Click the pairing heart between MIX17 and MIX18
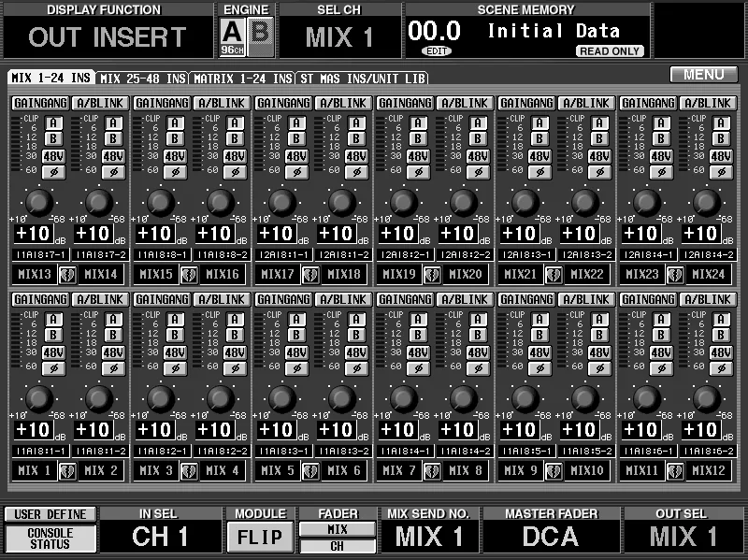 310,275
